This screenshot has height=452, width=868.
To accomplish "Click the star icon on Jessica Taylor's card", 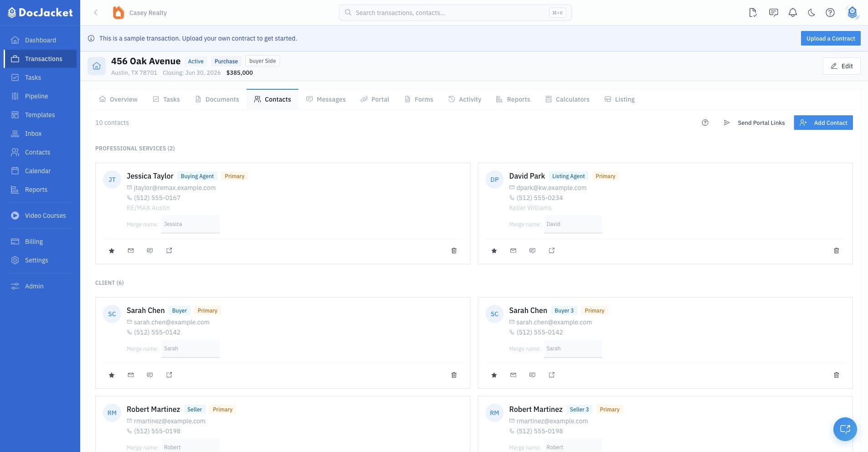I will pos(112,251).
